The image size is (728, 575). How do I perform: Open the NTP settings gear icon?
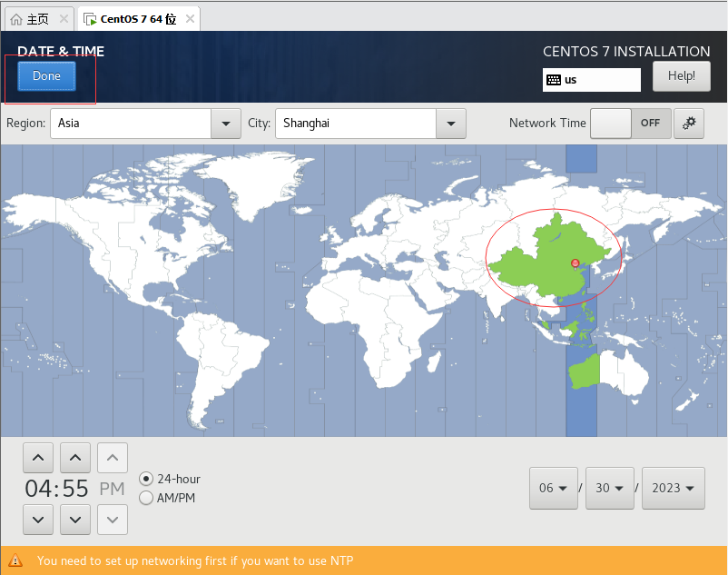689,124
